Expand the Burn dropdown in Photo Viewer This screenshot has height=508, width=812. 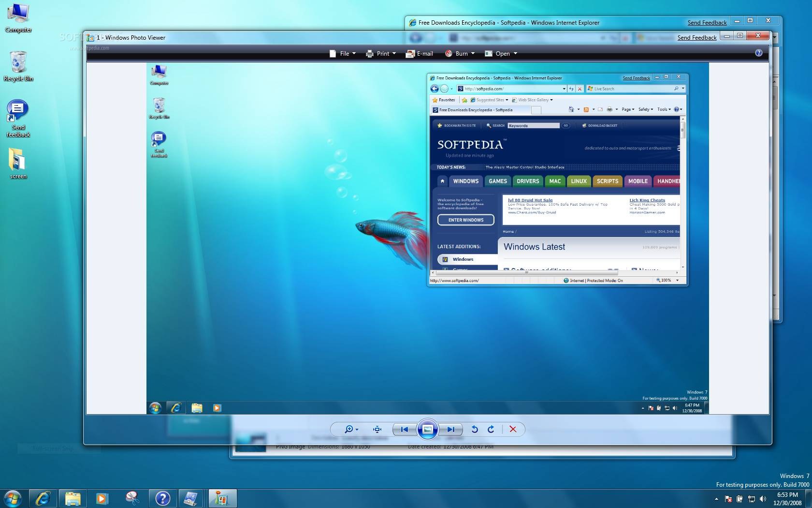[x=460, y=54]
